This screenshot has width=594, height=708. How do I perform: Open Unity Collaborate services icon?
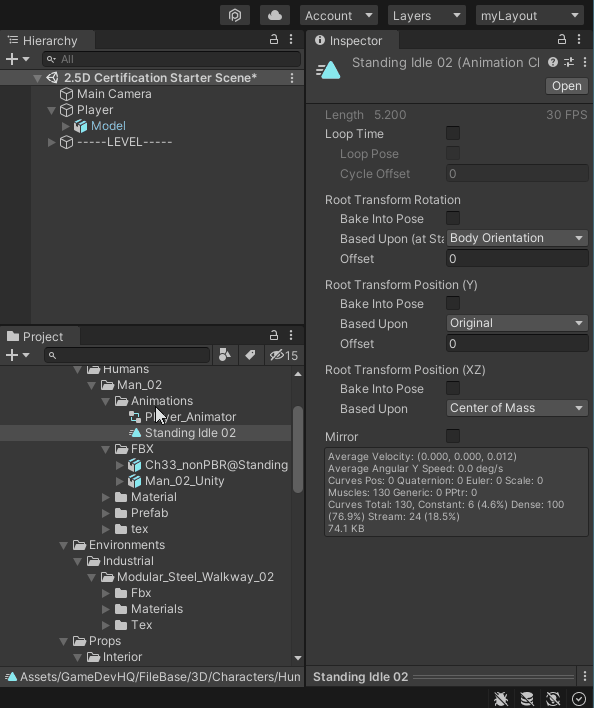point(235,15)
